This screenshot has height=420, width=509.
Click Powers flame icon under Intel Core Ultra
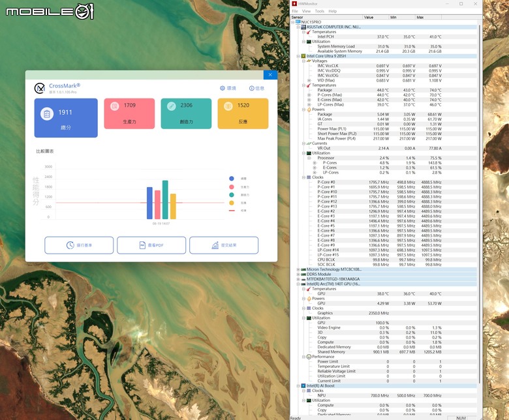pos(309,110)
